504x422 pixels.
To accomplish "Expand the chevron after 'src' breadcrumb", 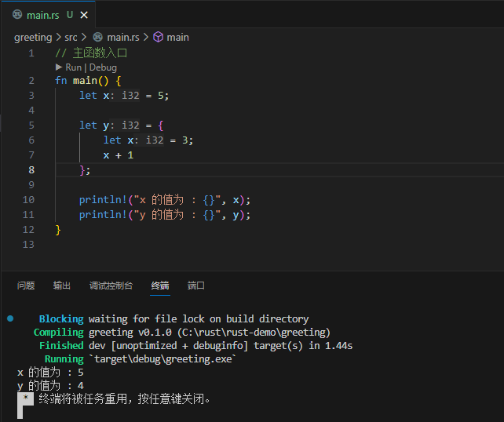I will (84, 38).
